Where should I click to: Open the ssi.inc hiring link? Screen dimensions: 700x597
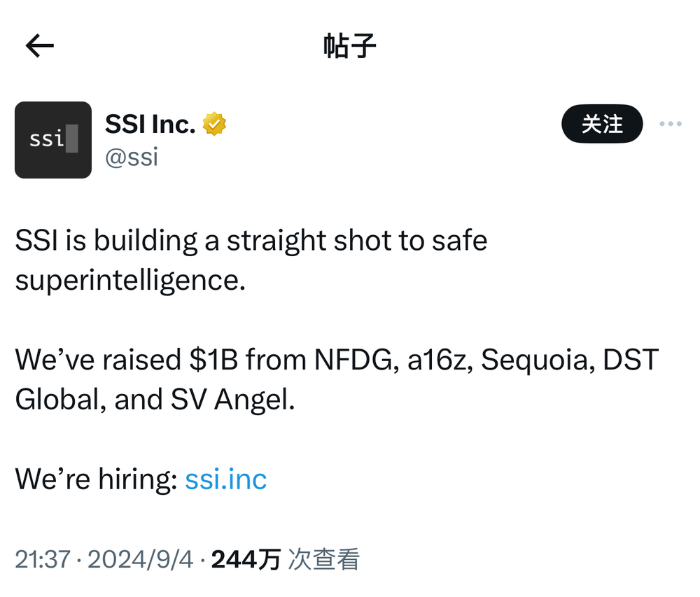[x=226, y=479]
